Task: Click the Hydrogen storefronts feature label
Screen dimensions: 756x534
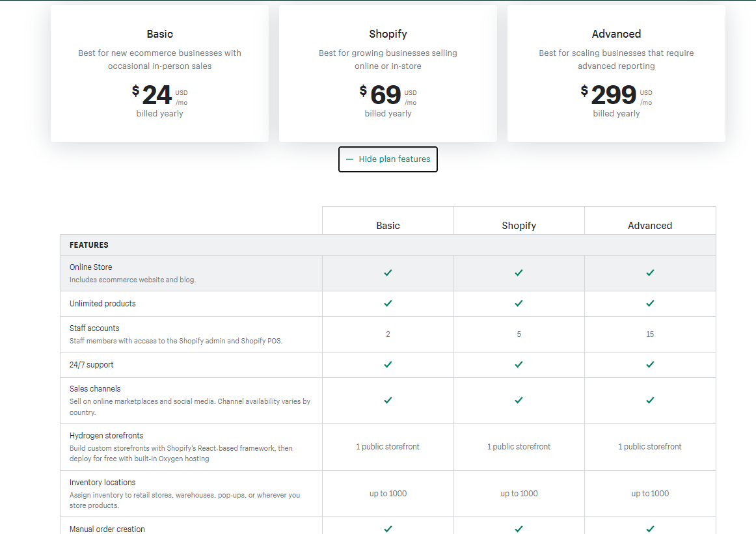Action: coord(106,435)
